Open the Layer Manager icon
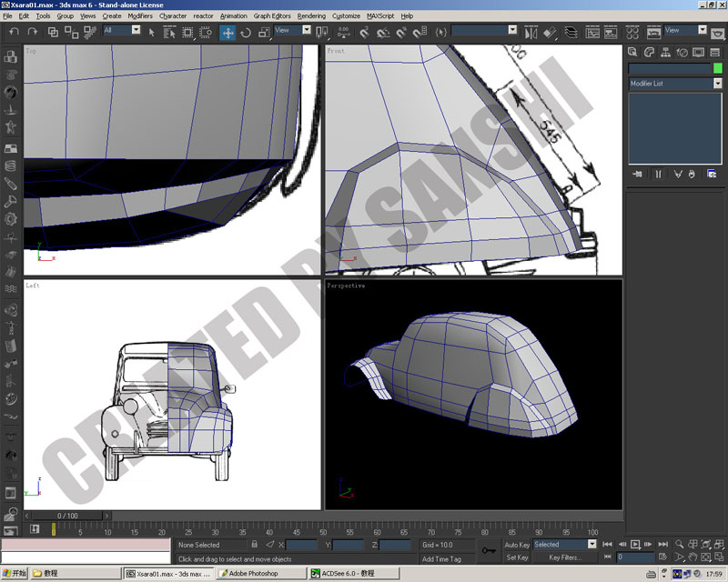Viewport: 728px width, 582px height. 571,33
